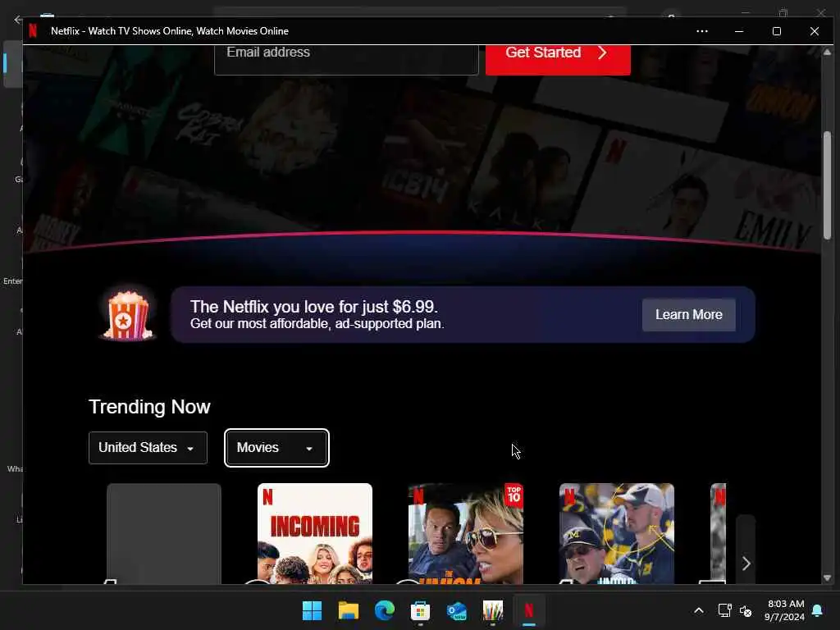Screen dimensions: 840x630
Task: Open The Union Top 10 movie thumbnail
Action: point(466,533)
